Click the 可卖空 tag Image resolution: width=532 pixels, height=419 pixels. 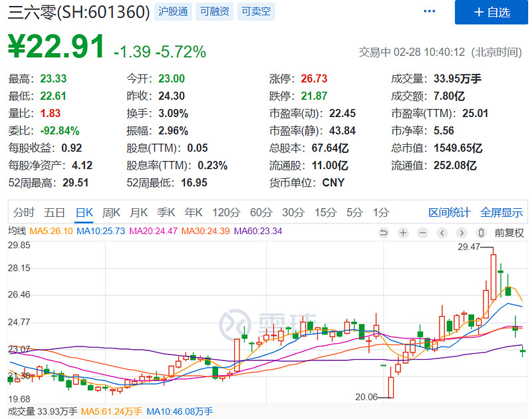(256, 11)
